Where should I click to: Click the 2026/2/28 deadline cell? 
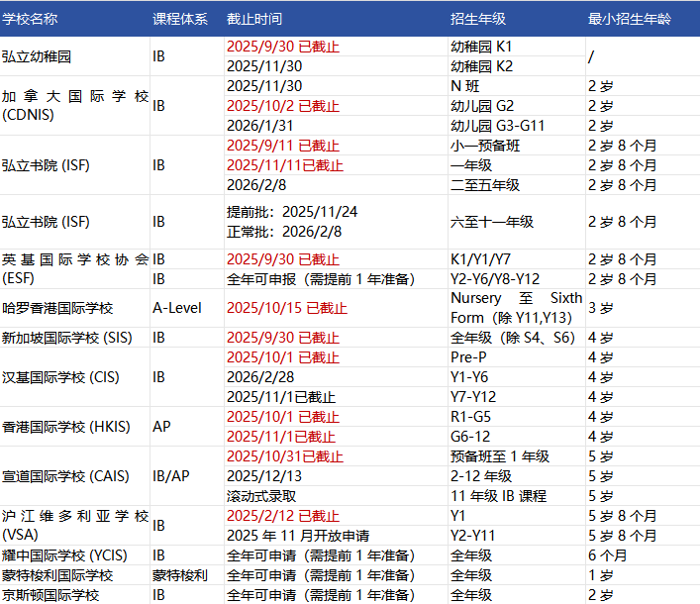[337, 377]
